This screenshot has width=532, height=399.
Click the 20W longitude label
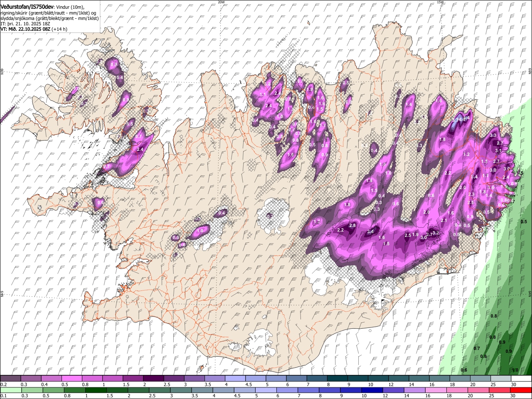221,2
